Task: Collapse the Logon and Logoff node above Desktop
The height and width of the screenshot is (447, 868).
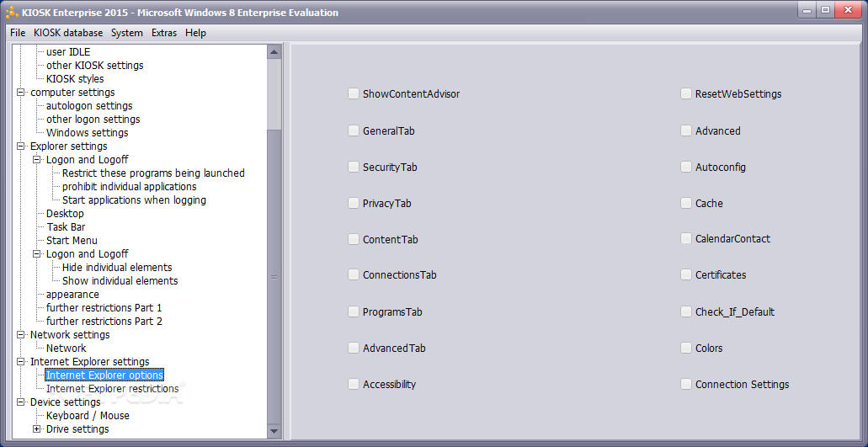Action: [37, 159]
